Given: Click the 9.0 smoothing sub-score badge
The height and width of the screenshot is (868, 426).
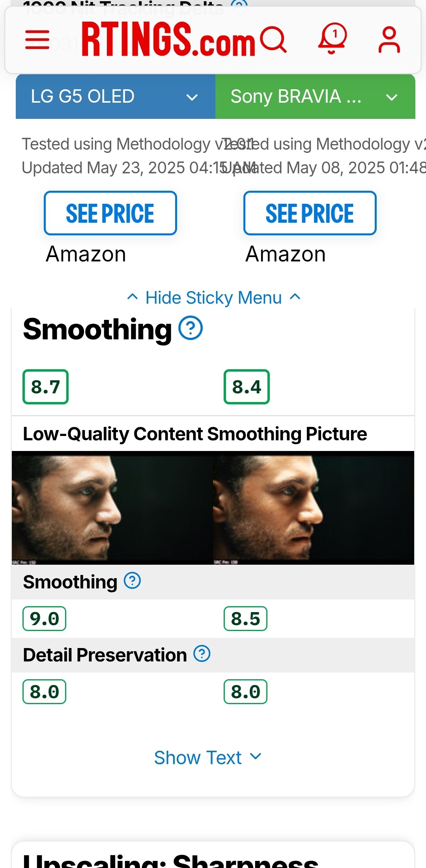Looking at the screenshot, I should pos(44,619).
